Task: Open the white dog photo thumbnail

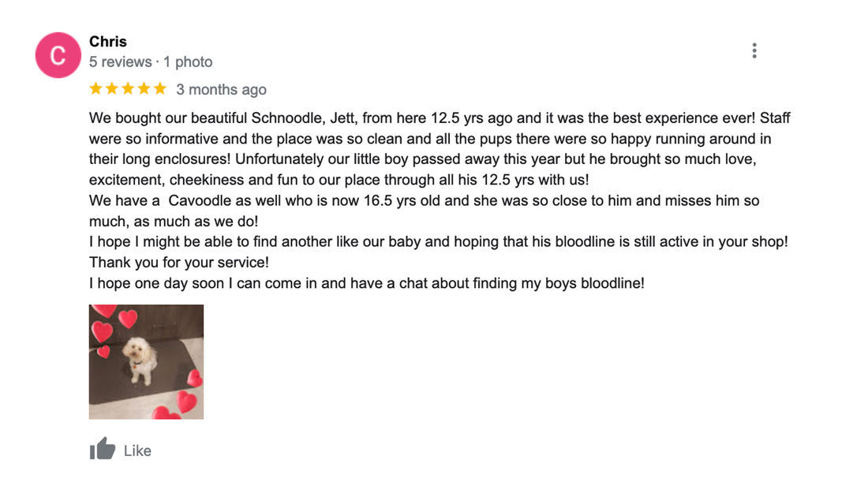Action: pyautogui.click(x=146, y=362)
